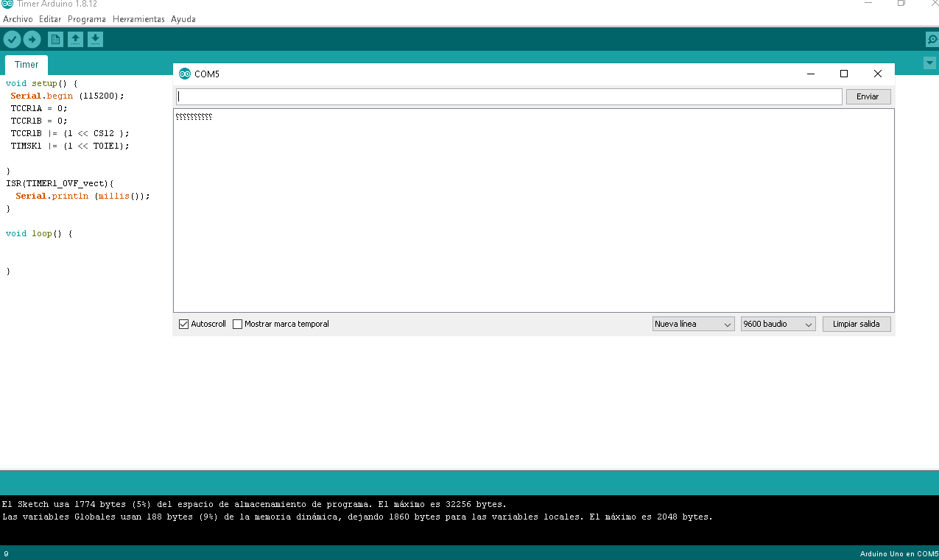Click the void loop() { line
939x560 pixels.
[39, 233]
